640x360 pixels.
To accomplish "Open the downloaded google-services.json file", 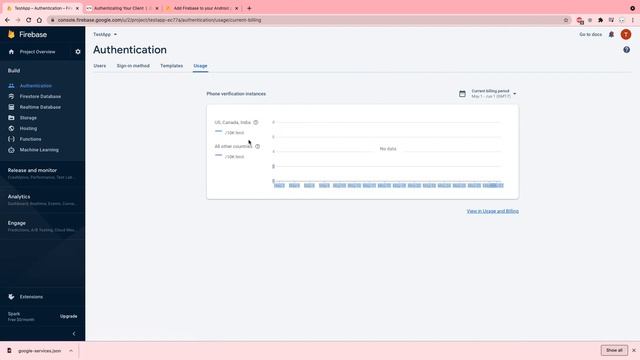I will pos(40,351).
